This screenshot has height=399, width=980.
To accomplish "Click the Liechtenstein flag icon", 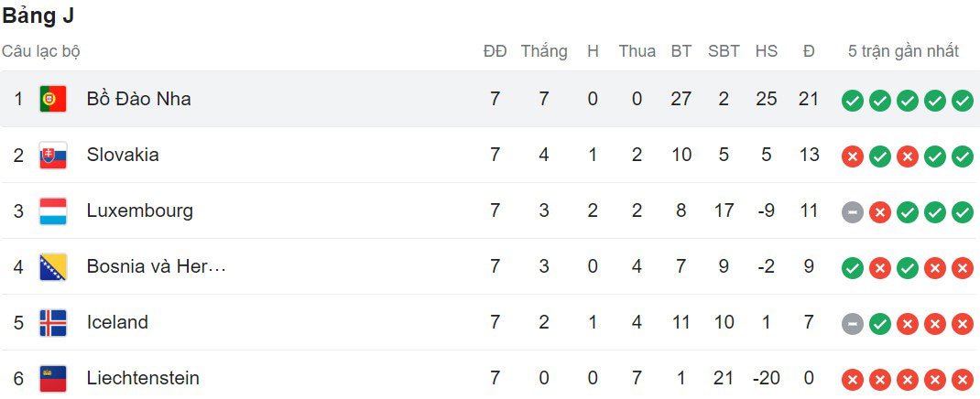I will (x=52, y=378).
